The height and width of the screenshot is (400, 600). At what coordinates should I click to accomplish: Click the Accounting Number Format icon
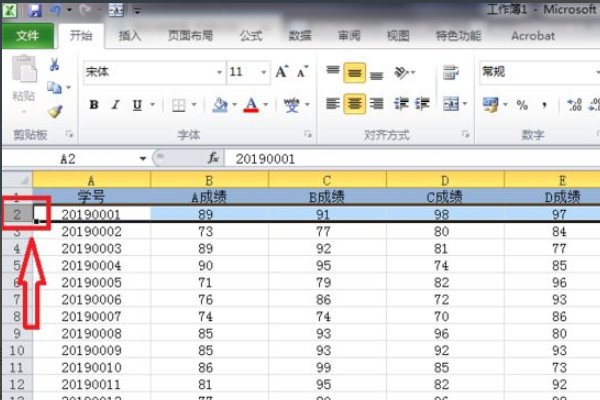[491, 104]
